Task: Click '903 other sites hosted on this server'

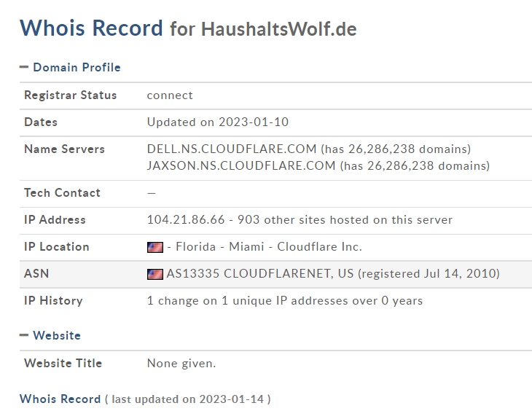Action: (345, 219)
